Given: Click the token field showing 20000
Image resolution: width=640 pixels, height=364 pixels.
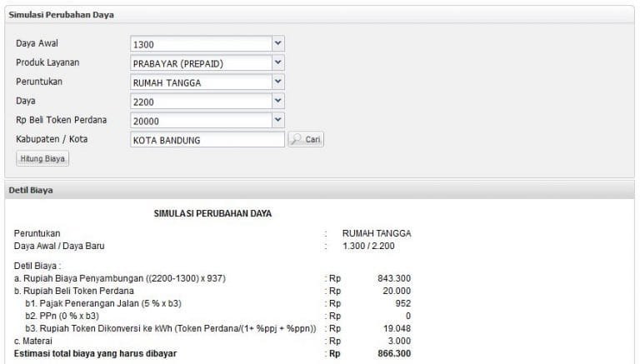Looking at the screenshot, I should pos(201,121).
